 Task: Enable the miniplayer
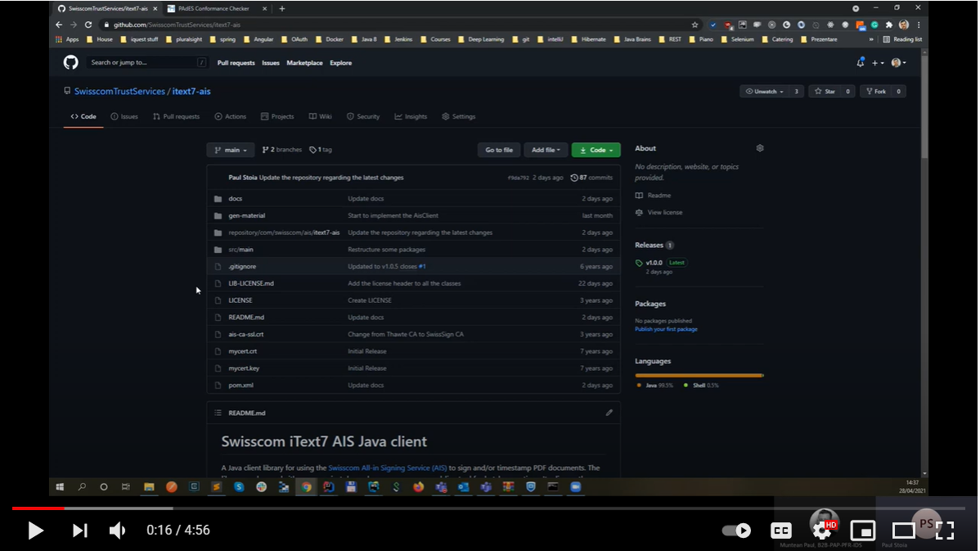click(x=862, y=531)
